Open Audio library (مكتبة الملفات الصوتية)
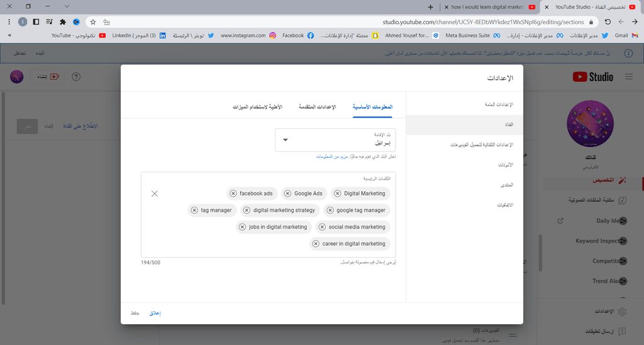644x345 pixels. 597,200
